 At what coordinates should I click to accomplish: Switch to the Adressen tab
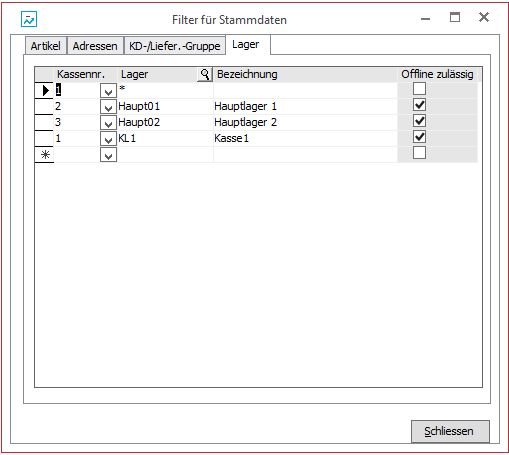coord(95,46)
